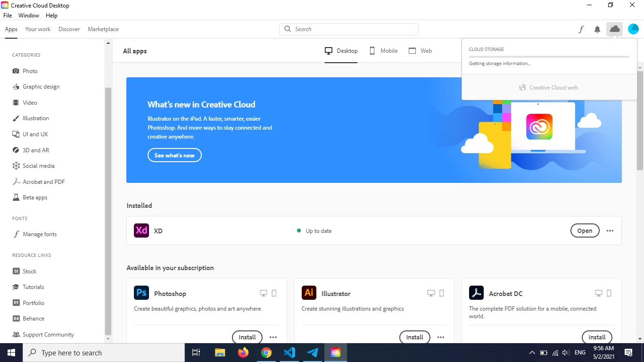The height and width of the screenshot is (362, 644).
Task: Select Graphic design category
Action: pyautogui.click(x=36, y=87)
